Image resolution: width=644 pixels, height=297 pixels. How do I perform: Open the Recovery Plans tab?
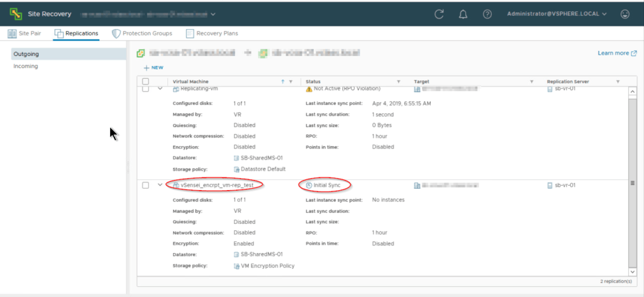[x=211, y=33]
